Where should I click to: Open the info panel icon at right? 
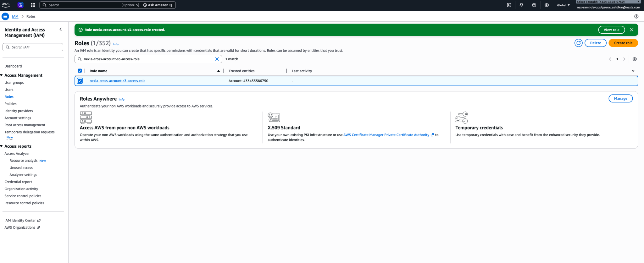[x=636, y=16]
